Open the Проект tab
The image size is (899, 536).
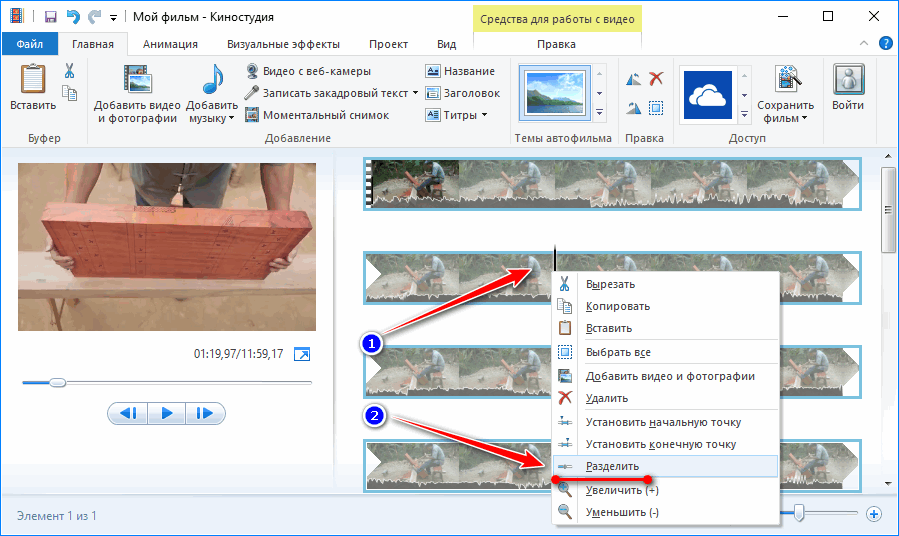[388, 44]
